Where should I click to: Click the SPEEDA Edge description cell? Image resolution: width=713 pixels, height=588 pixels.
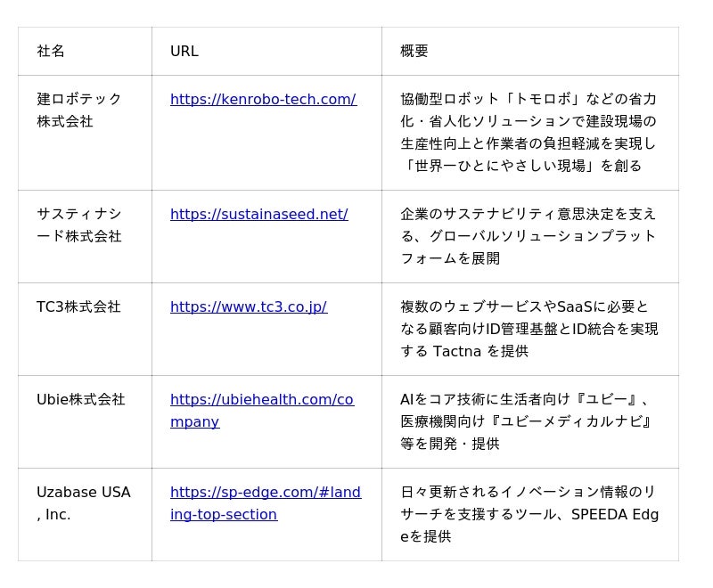click(529, 514)
